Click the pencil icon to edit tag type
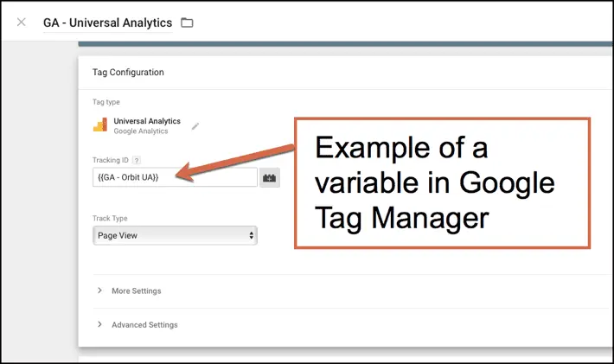This screenshot has width=614, height=364. click(x=195, y=126)
